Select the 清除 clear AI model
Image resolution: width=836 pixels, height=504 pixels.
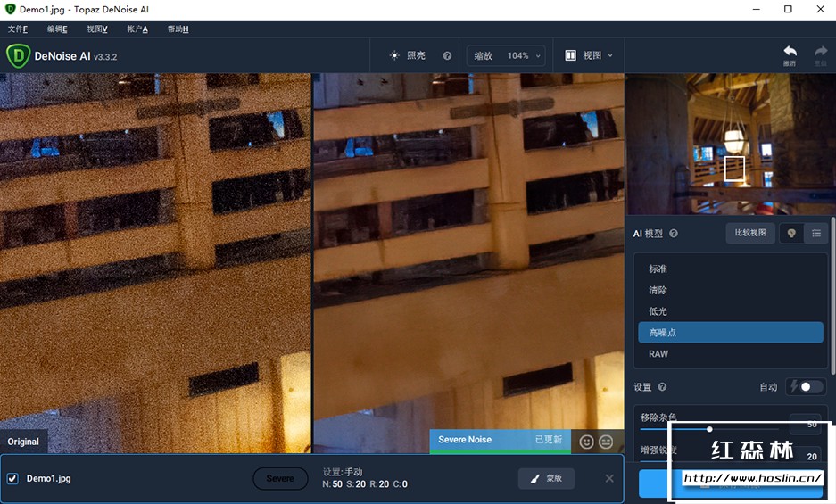point(731,290)
